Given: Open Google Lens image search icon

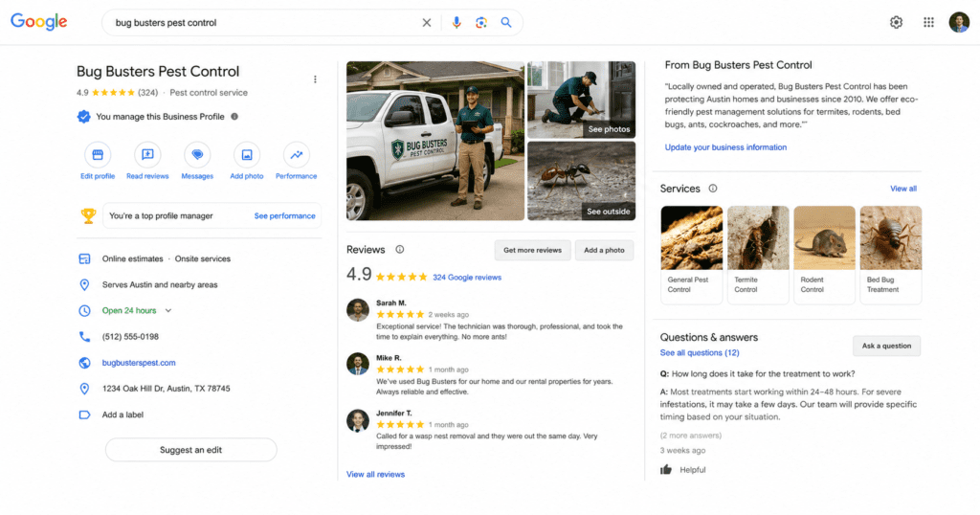Looking at the screenshot, I should [x=480, y=23].
